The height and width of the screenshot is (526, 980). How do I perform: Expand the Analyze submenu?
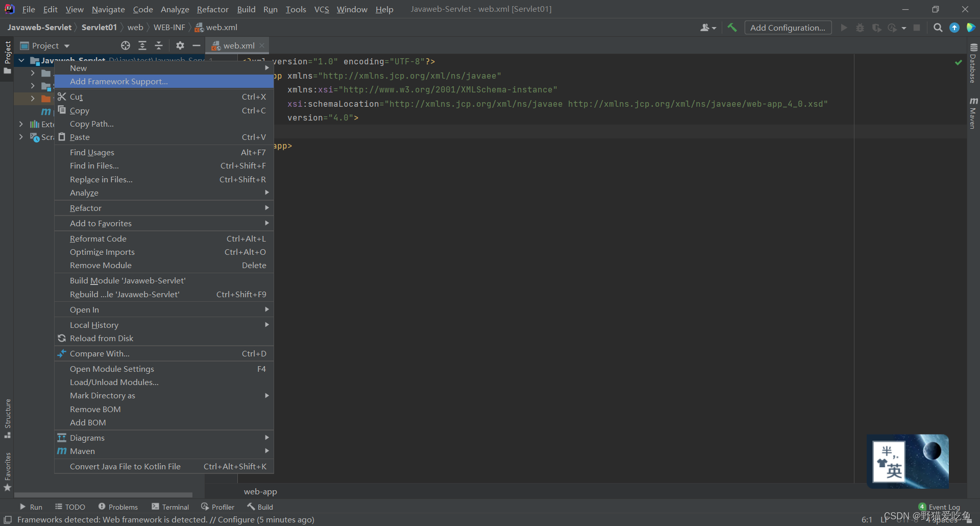click(x=164, y=193)
